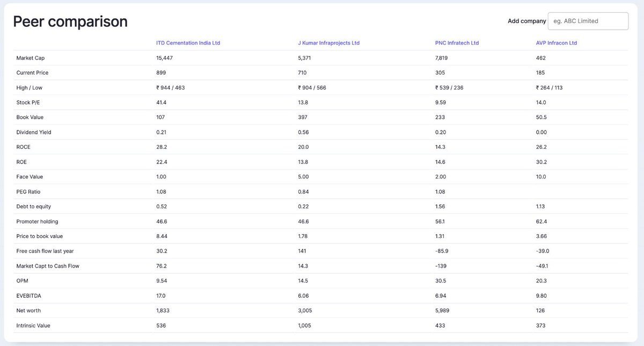Click intrinsic value 1,005

click(304, 326)
